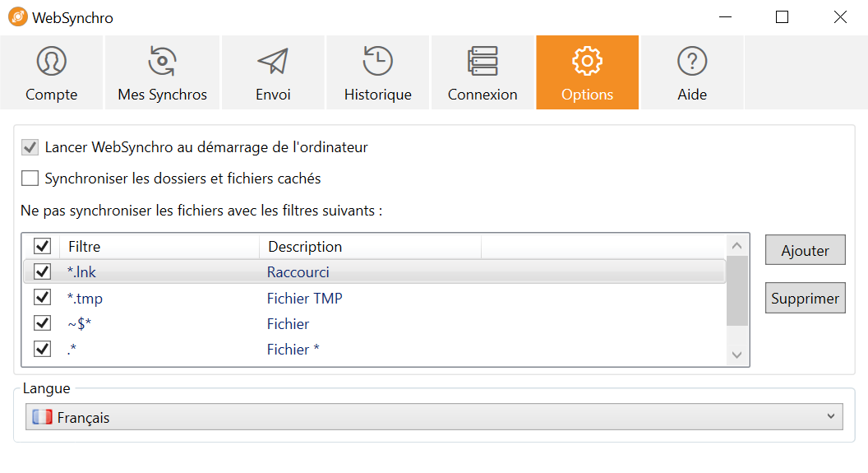Uncheck the *.lnk filter checkbox
This screenshot has height=473, width=868.
tap(42, 271)
